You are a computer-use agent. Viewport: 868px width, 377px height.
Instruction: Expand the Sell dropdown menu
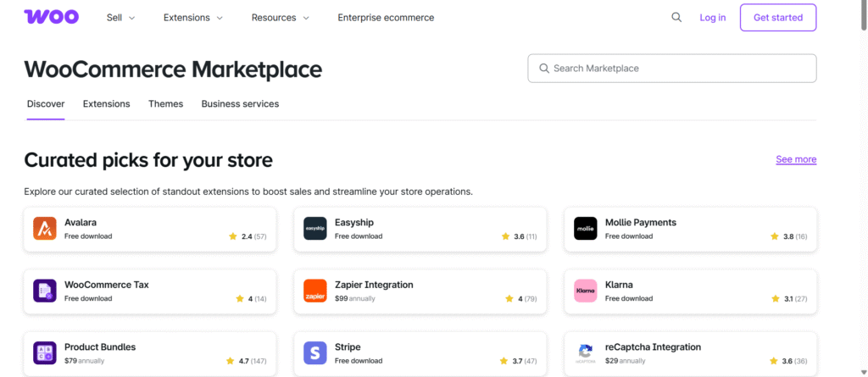pyautogui.click(x=120, y=18)
